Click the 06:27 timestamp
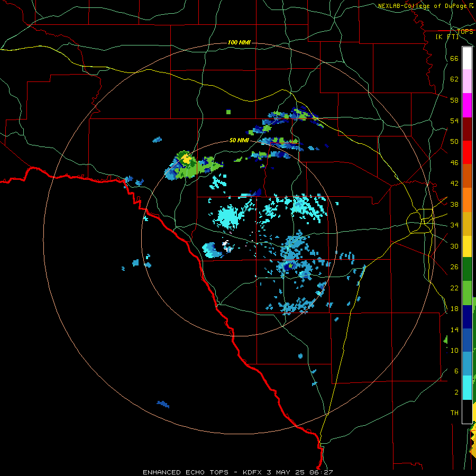 pyautogui.click(x=322, y=472)
